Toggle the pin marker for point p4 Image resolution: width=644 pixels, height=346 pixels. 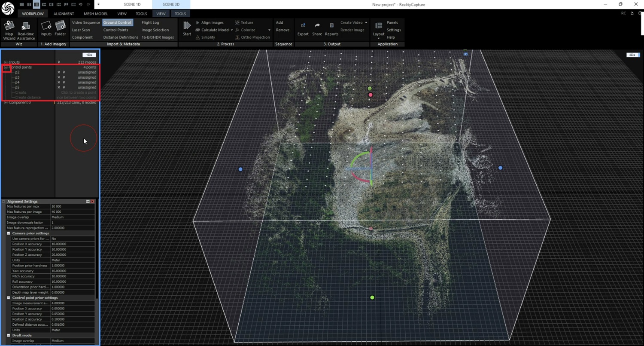click(x=64, y=83)
